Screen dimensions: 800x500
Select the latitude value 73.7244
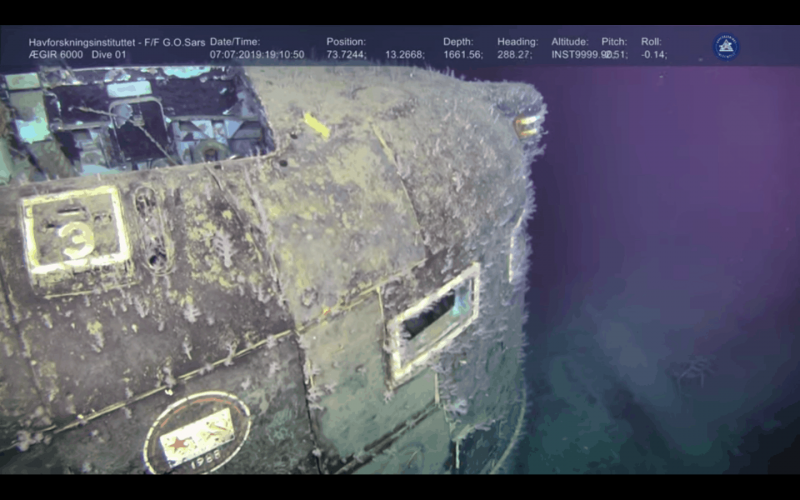(346, 55)
